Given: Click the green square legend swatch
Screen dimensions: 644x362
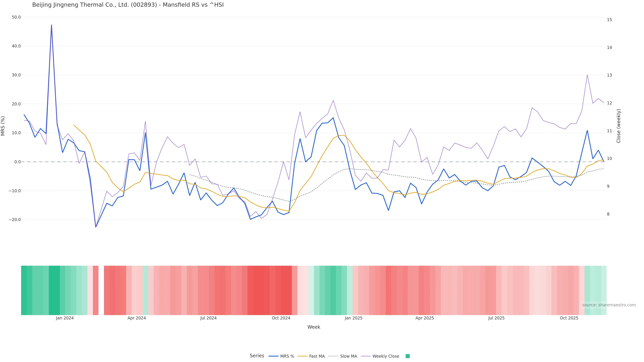Looking at the screenshot, I should (408, 356).
